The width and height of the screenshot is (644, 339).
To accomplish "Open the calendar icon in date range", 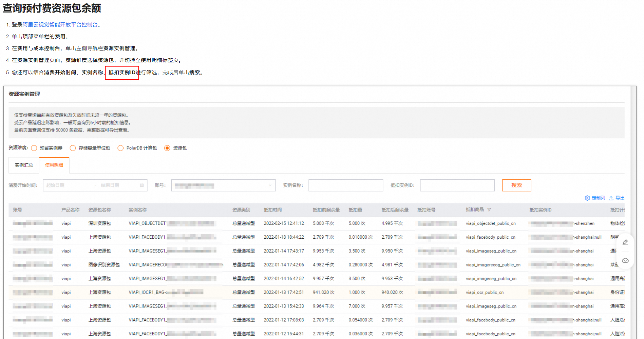I will pos(142,185).
